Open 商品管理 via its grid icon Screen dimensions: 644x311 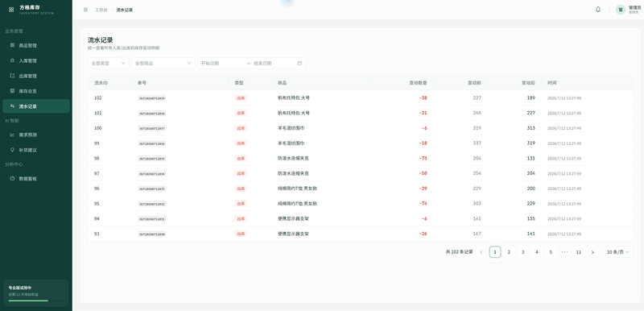coord(12,45)
